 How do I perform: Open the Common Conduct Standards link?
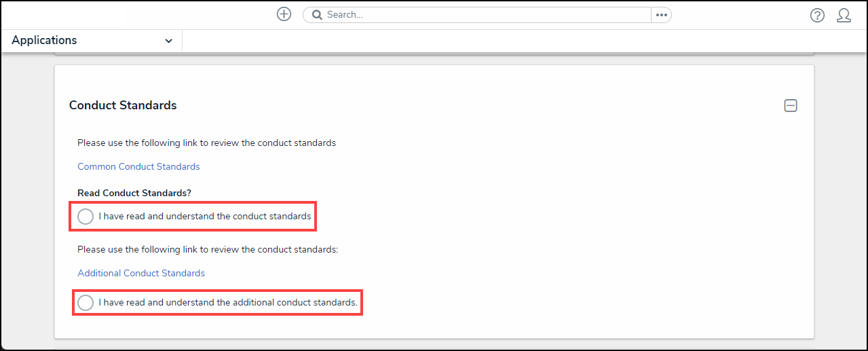click(138, 166)
